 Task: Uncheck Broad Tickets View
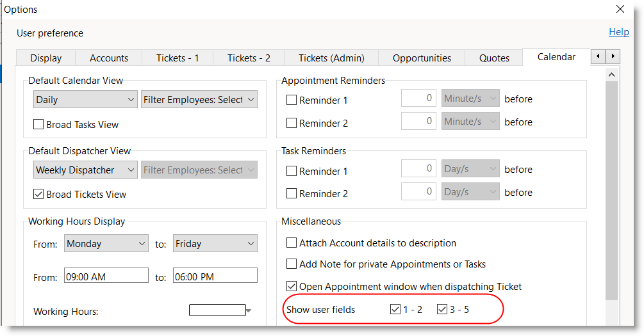pos(38,195)
